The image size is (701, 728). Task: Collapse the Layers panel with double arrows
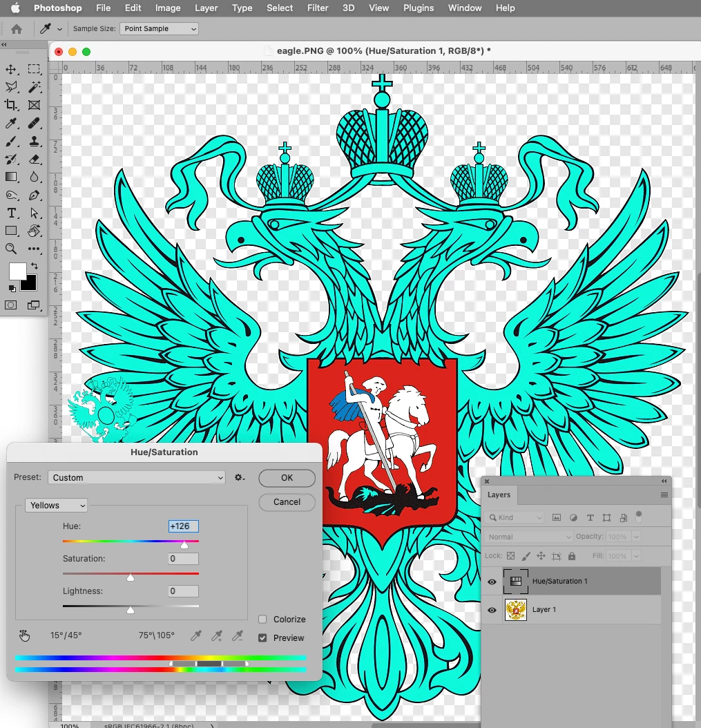(664, 481)
